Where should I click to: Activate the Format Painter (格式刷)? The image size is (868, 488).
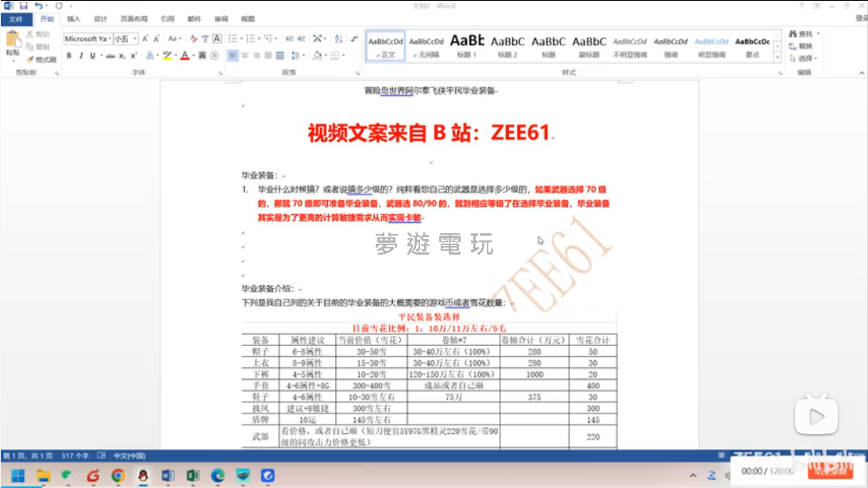[x=41, y=60]
